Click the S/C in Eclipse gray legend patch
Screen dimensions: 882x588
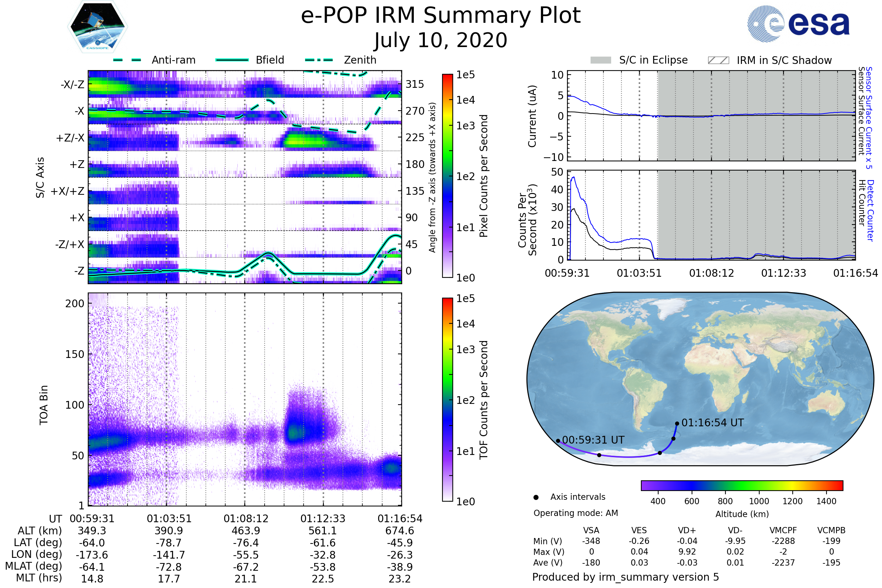(600, 60)
